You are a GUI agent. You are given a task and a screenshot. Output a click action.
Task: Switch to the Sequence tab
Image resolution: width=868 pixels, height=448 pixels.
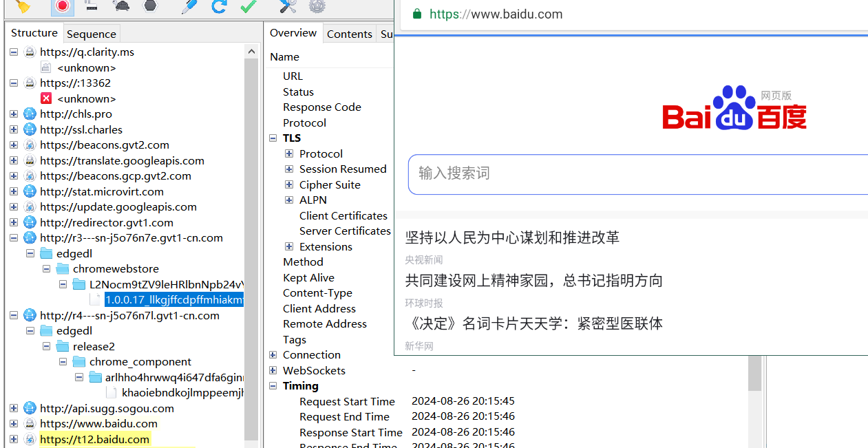(x=92, y=34)
